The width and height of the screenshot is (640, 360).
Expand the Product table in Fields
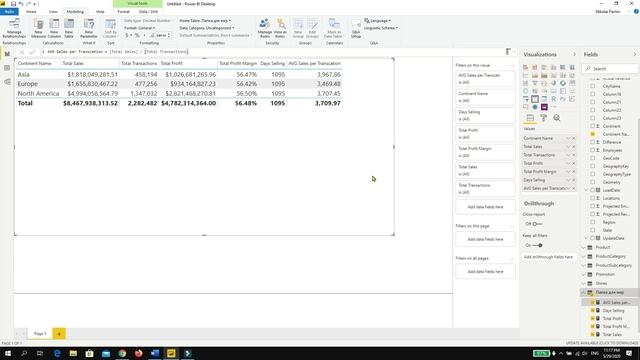584,247
